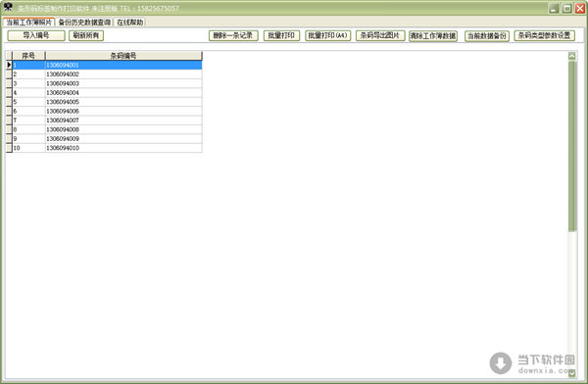Click the 条码编号 column header

(x=123, y=56)
